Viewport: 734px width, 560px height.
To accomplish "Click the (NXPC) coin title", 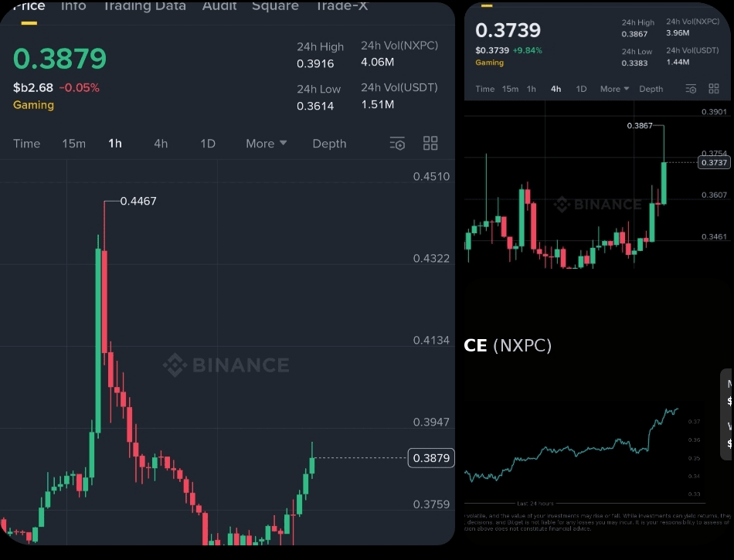I will coord(522,346).
